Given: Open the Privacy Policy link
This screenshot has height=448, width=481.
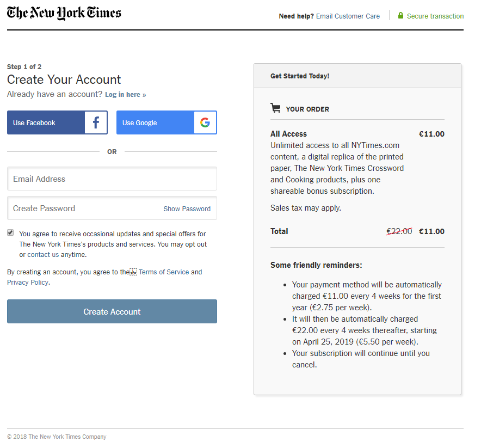Looking at the screenshot, I should [x=28, y=283].
